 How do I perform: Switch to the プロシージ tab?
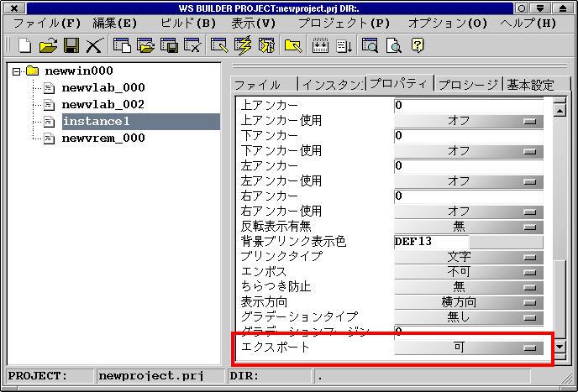[469, 85]
